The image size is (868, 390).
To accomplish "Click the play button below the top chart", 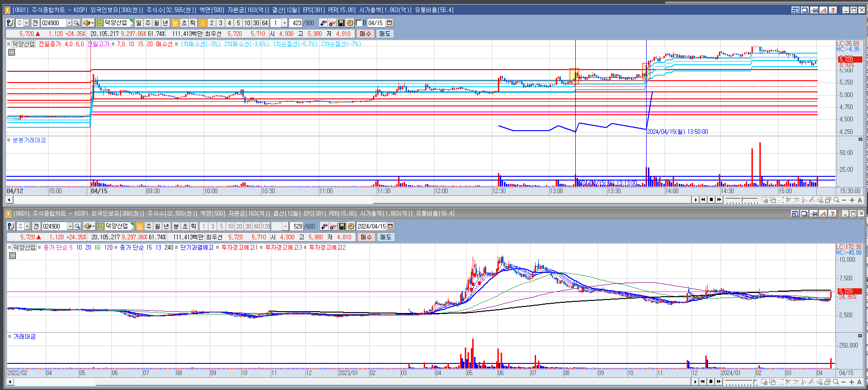I will pos(696,200).
